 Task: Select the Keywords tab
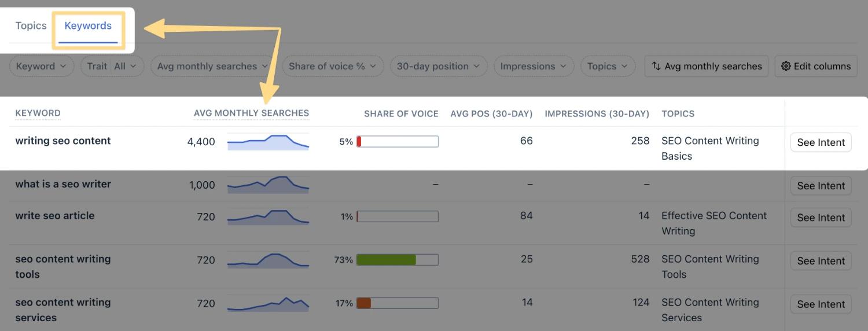pos(88,26)
